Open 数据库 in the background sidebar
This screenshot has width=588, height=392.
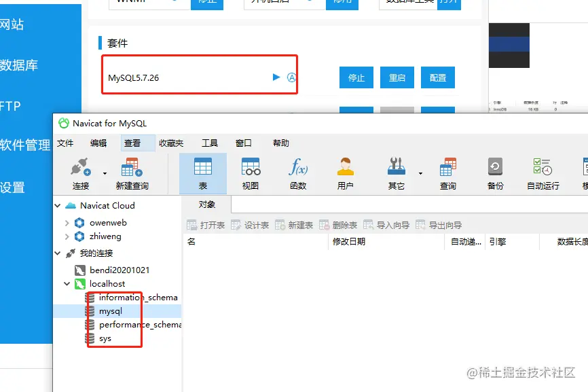19,65
